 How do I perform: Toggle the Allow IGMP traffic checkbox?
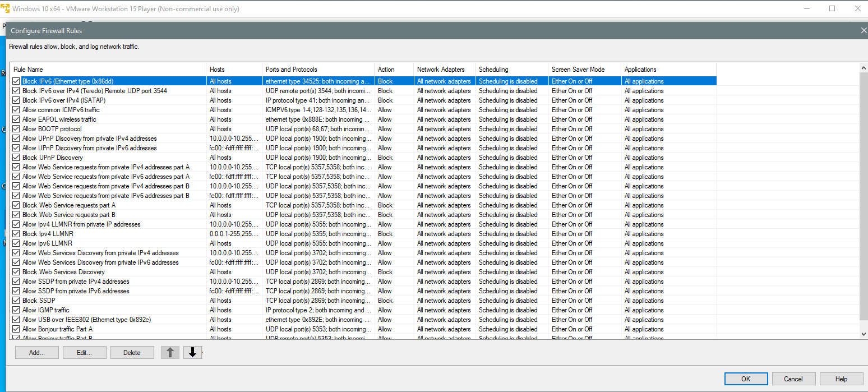click(16, 310)
